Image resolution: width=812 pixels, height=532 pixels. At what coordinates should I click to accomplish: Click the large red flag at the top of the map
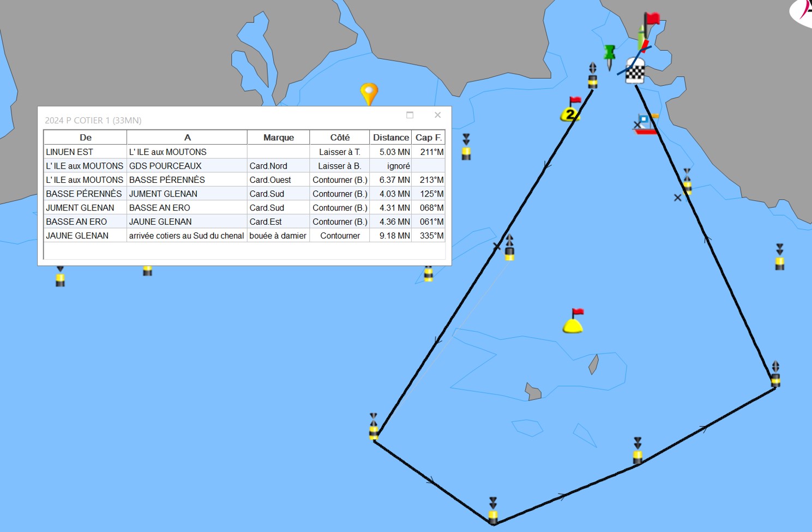point(652,20)
